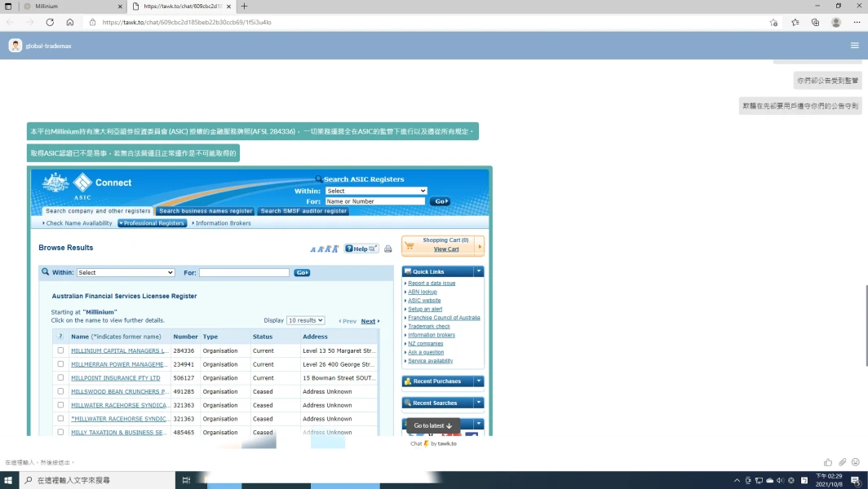Open Task View on the taskbar
This screenshot has height=489, width=868.
coord(186,480)
